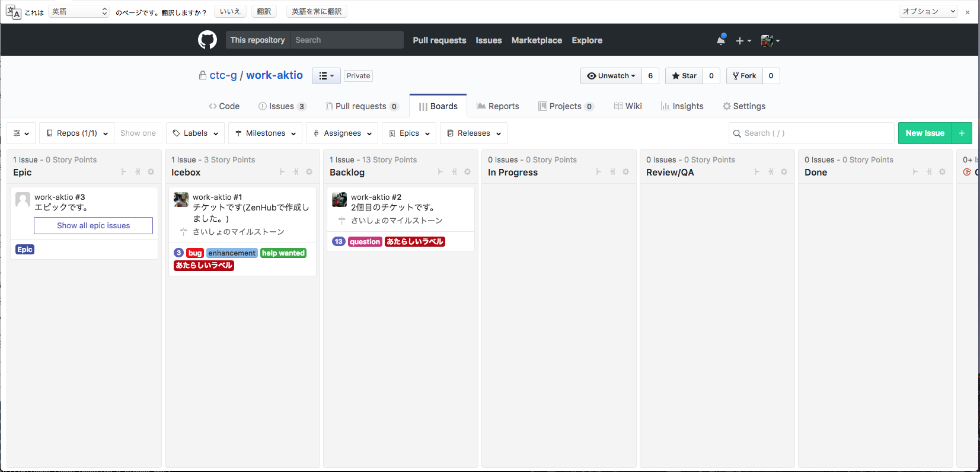Fork the repository
This screenshot has height=472, width=980.
tap(744, 76)
